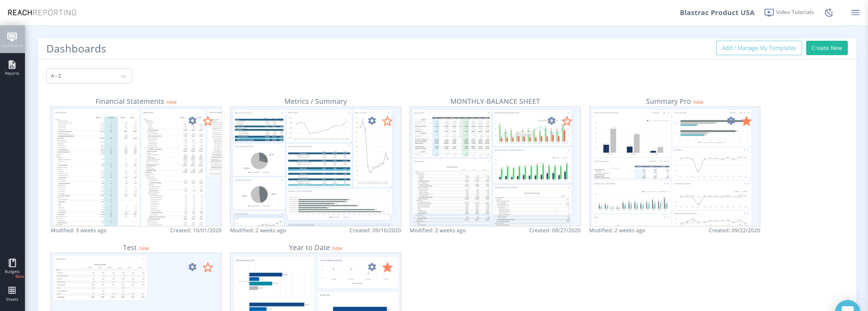Toggle dark mode with the moon icon
This screenshot has width=868, height=311.
tap(829, 12)
